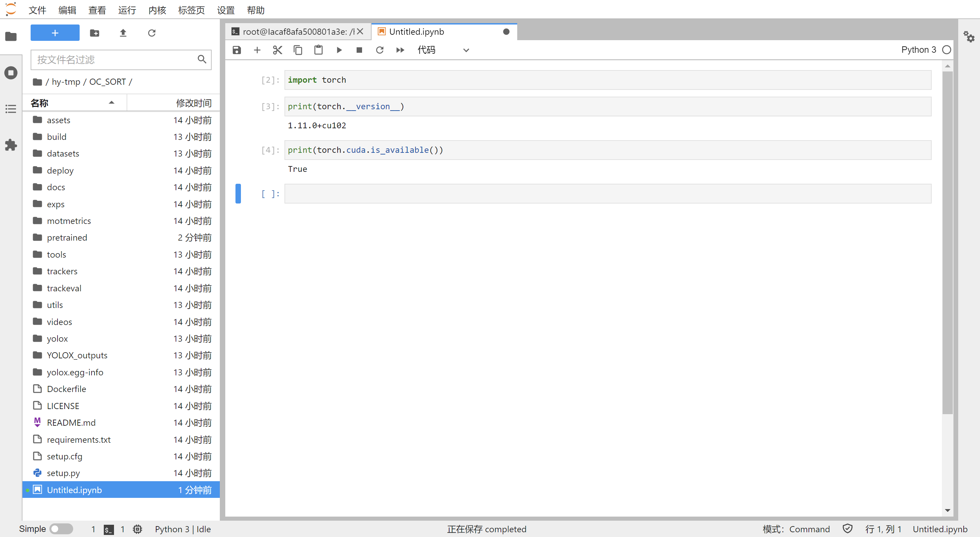Open the 运行 menu
Image resolution: width=980 pixels, height=537 pixels.
[127, 10]
